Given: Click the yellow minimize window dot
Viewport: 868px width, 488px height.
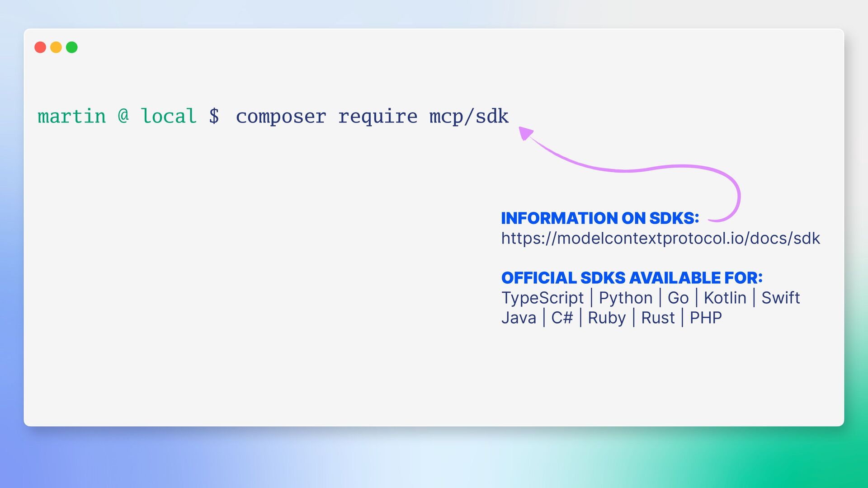Looking at the screenshot, I should click(x=56, y=47).
